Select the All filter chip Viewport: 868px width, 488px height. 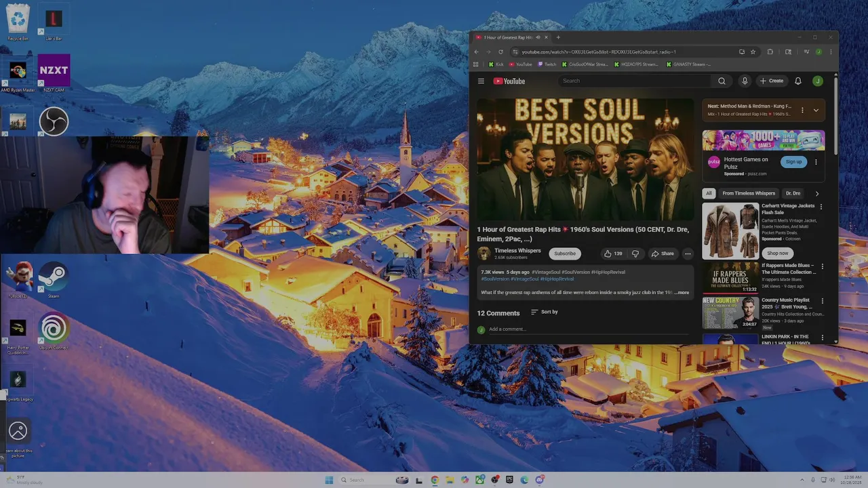coord(709,193)
